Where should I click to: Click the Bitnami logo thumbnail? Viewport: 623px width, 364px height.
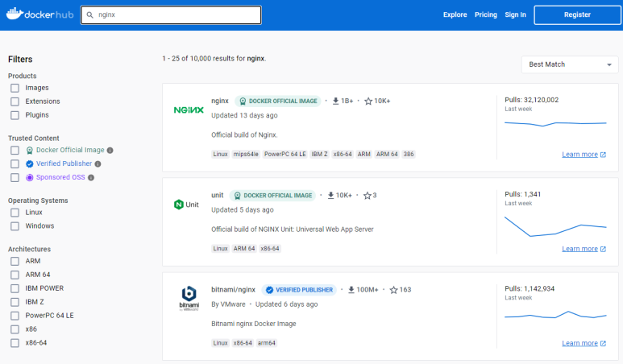tap(189, 298)
